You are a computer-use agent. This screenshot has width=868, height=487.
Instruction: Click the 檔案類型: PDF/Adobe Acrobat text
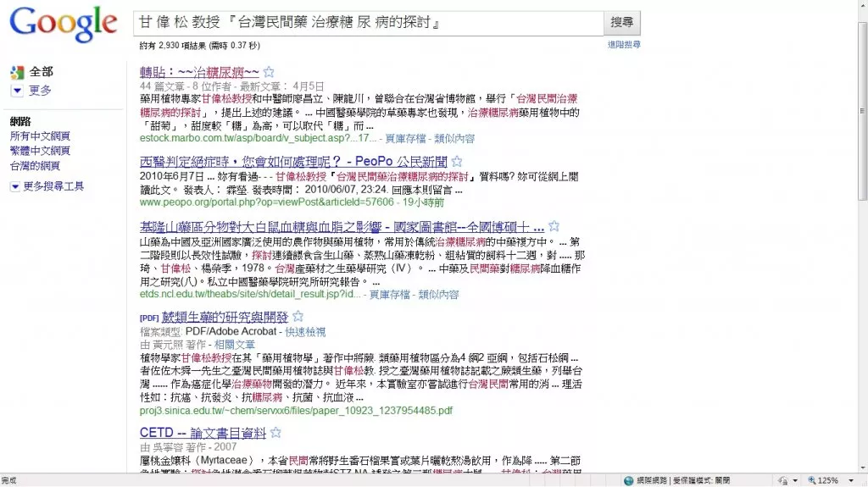coord(209,331)
